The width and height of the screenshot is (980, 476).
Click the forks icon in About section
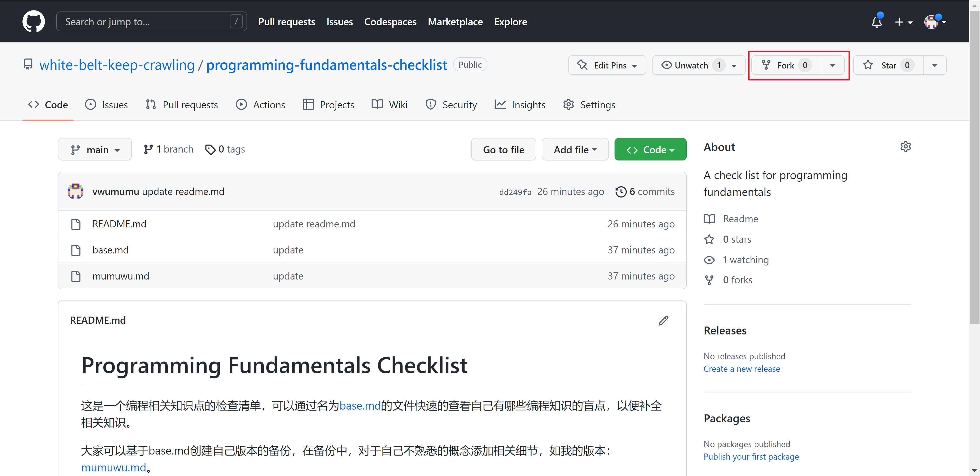point(709,280)
